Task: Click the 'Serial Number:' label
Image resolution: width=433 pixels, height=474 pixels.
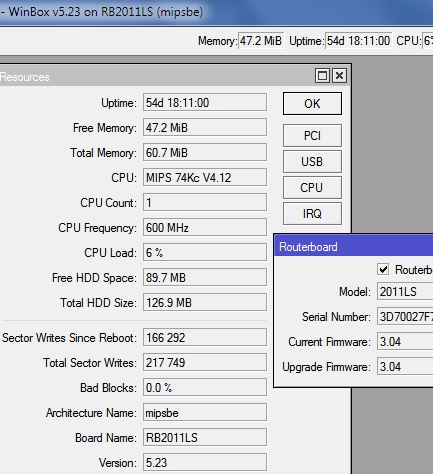Action: pyautogui.click(x=336, y=317)
